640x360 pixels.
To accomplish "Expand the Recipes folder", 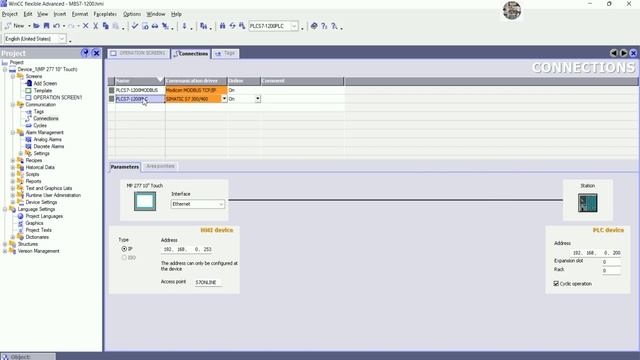I will point(13,160).
